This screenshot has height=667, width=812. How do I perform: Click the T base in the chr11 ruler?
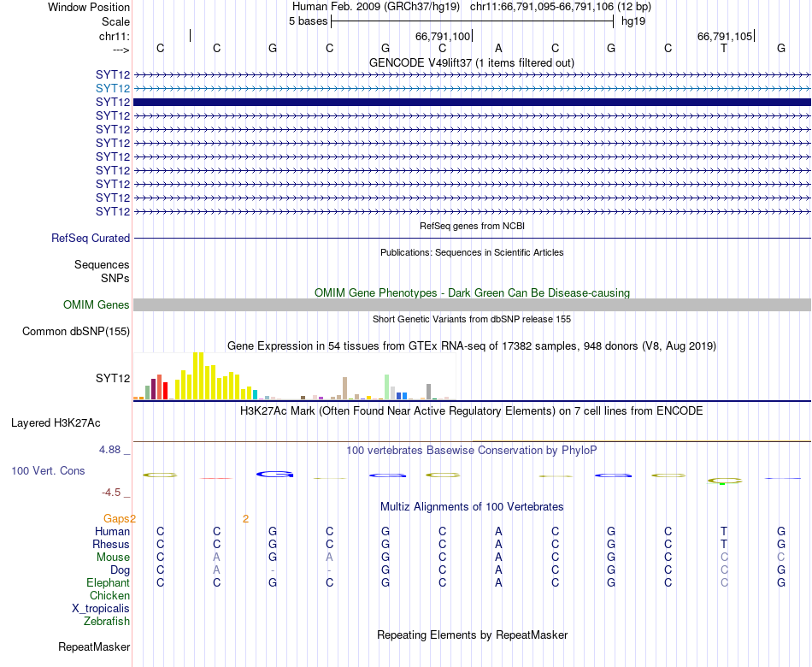(x=724, y=48)
